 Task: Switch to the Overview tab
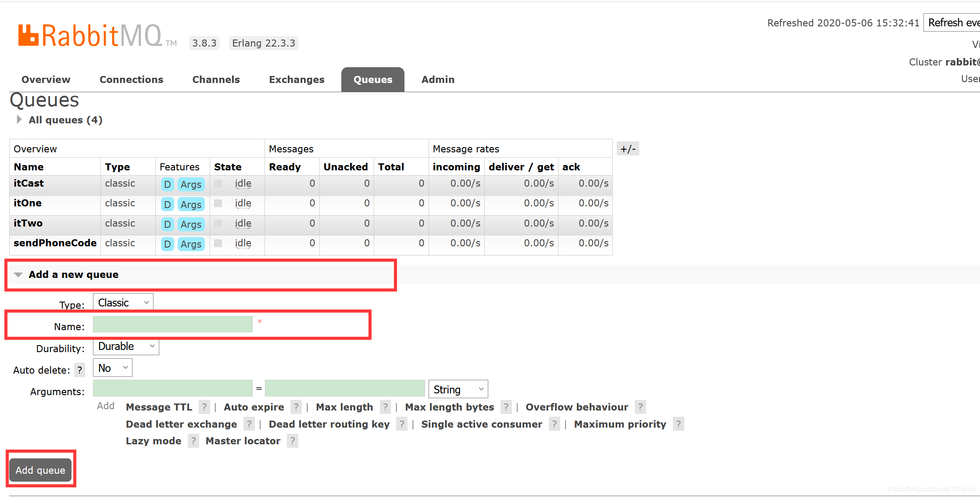pyautogui.click(x=46, y=79)
